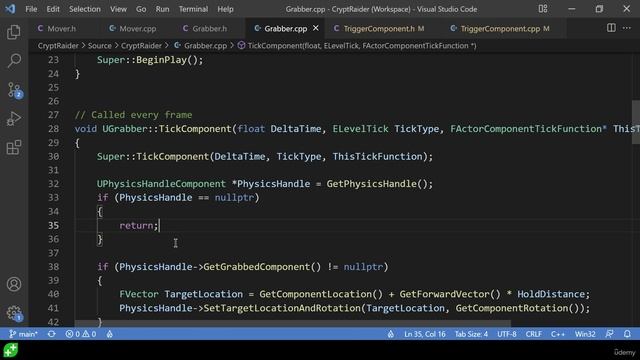The width and height of the screenshot is (640, 360).
Task: Open the Accounts menu icon
Action: [14, 284]
